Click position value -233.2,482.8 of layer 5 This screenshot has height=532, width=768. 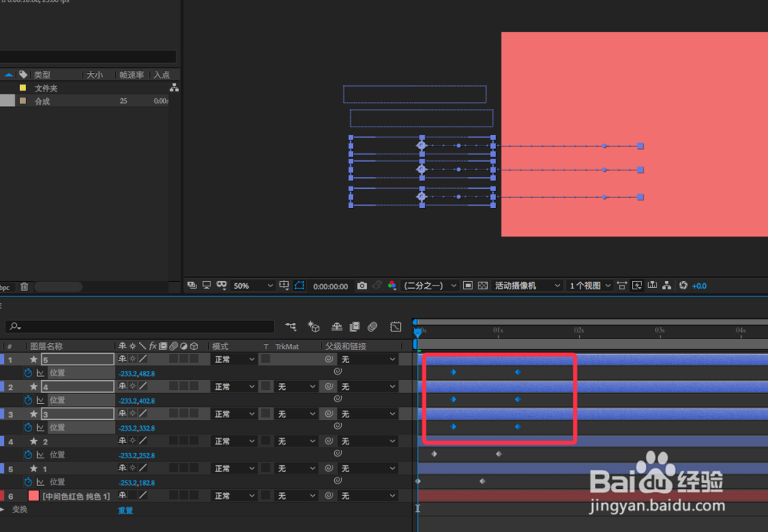(137, 373)
